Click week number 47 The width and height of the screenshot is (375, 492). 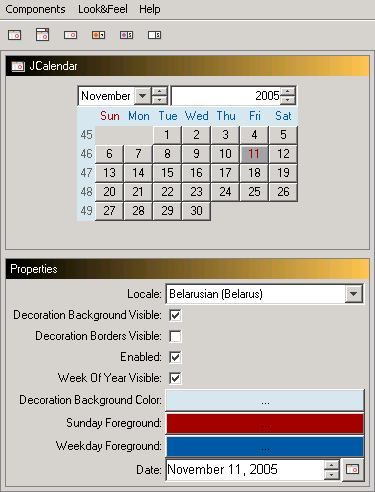[x=86, y=173]
